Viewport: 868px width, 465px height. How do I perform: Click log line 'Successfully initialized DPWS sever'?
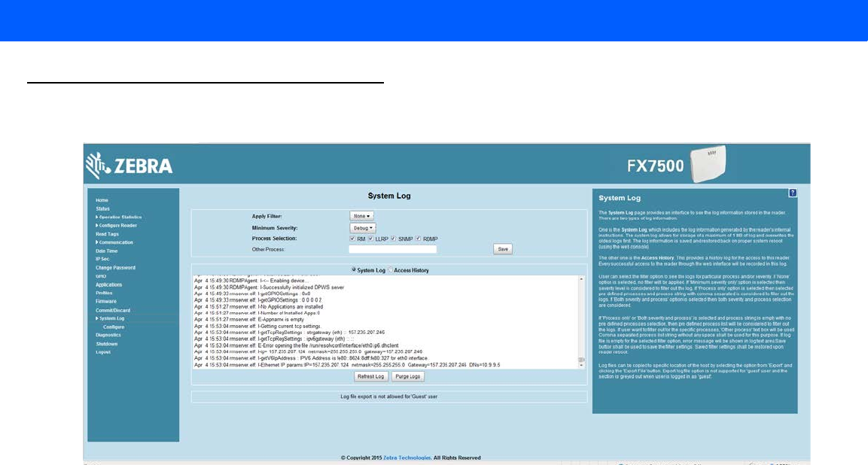pyautogui.click(x=269, y=287)
